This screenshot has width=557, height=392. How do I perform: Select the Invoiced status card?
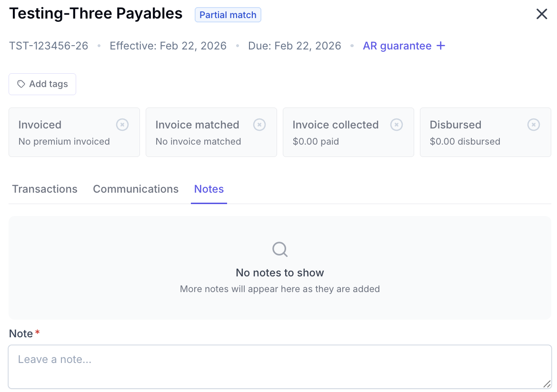coord(74,132)
